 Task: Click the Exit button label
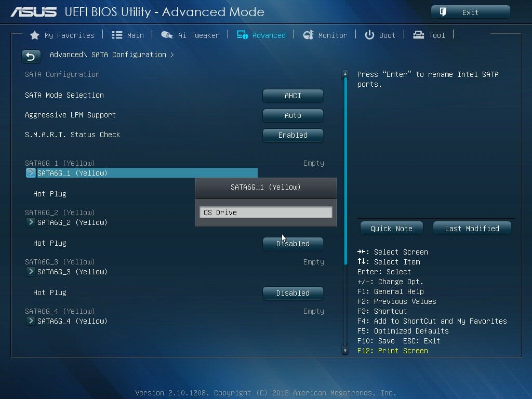tap(470, 12)
